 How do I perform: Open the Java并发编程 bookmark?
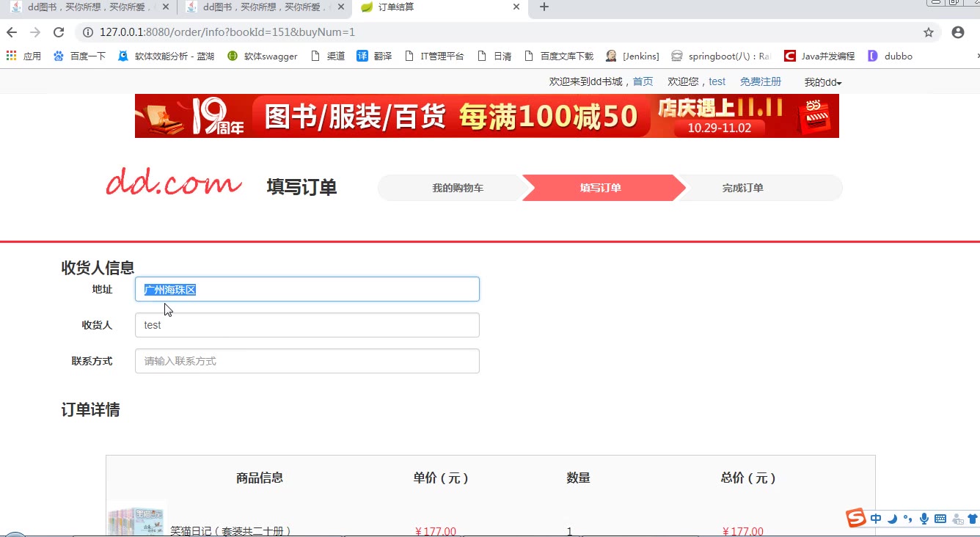pos(819,56)
